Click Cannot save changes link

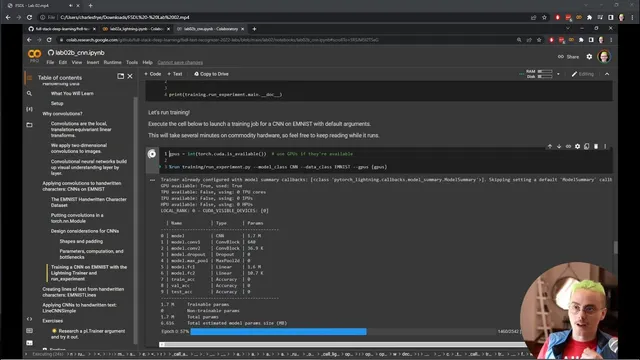point(180,62)
